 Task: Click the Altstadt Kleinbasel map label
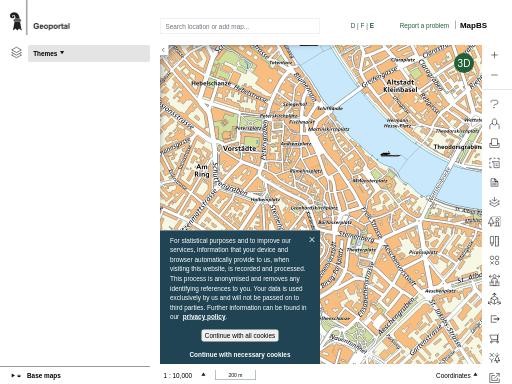(x=400, y=86)
